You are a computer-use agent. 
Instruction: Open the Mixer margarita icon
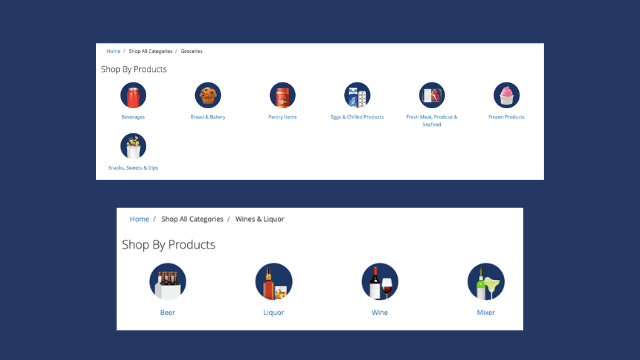coord(486,282)
